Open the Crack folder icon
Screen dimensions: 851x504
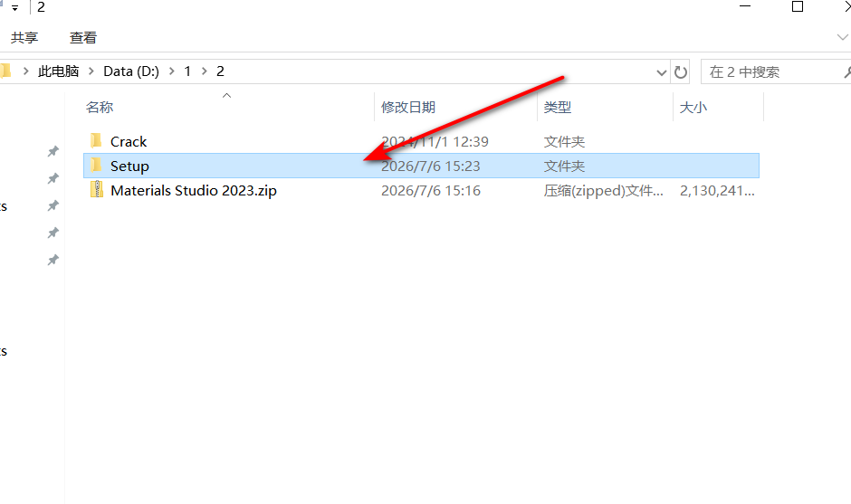96,141
